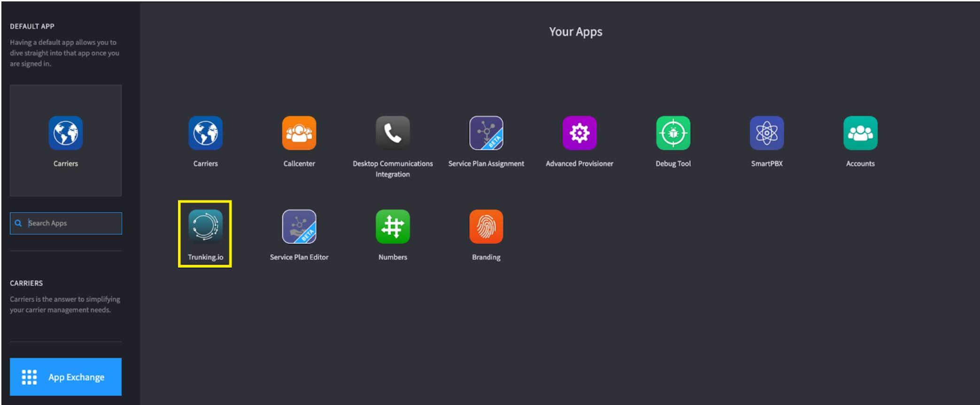Open Desktop Communications Integration phone icon
The height and width of the screenshot is (405, 980).
[393, 133]
